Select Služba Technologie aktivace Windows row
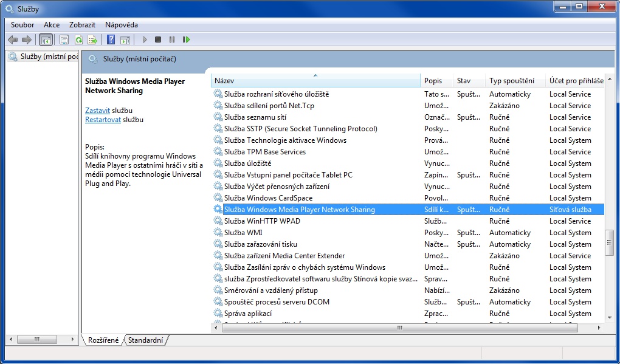620x364 pixels. click(408, 140)
